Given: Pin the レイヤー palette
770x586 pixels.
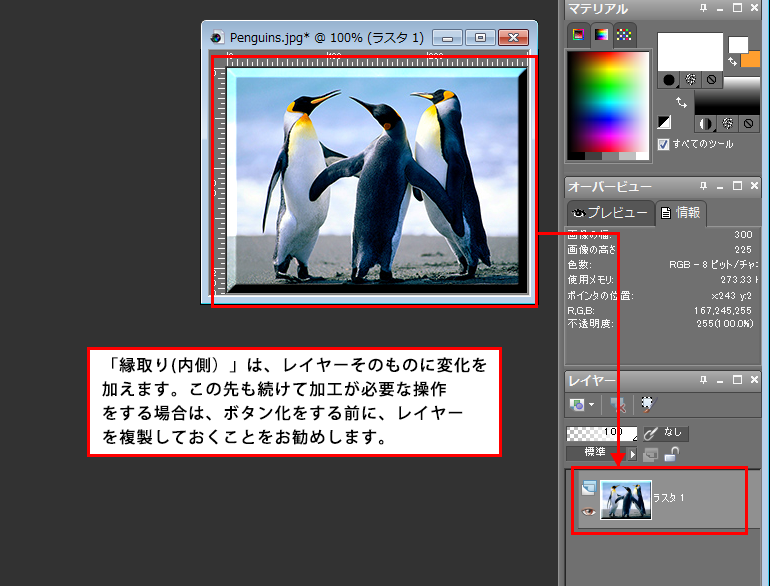Looking at the screenshot, I should pos(703,380).
